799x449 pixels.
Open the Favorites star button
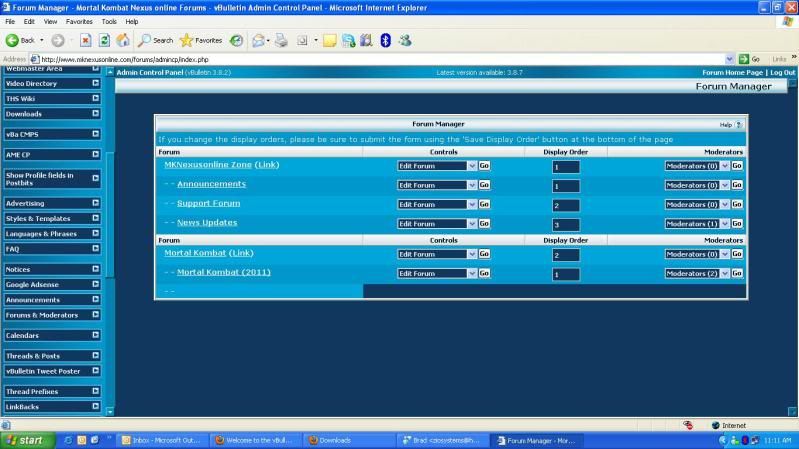(201, 40)
